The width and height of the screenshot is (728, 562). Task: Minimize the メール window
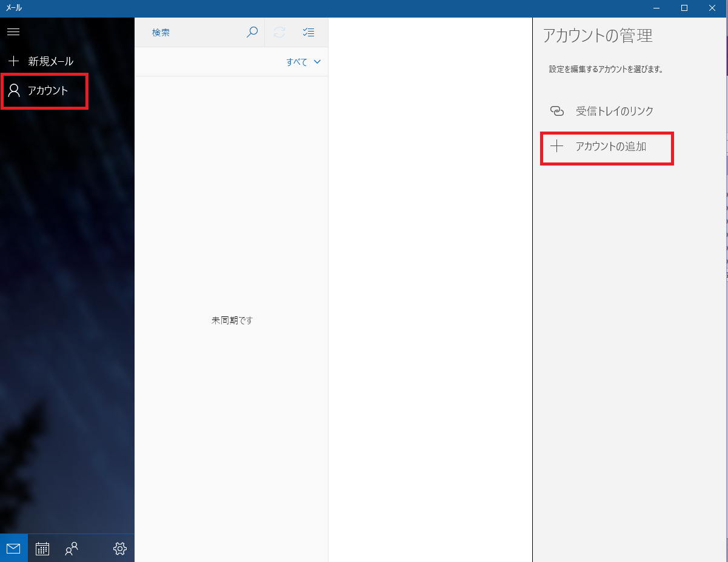click(656, 8)
